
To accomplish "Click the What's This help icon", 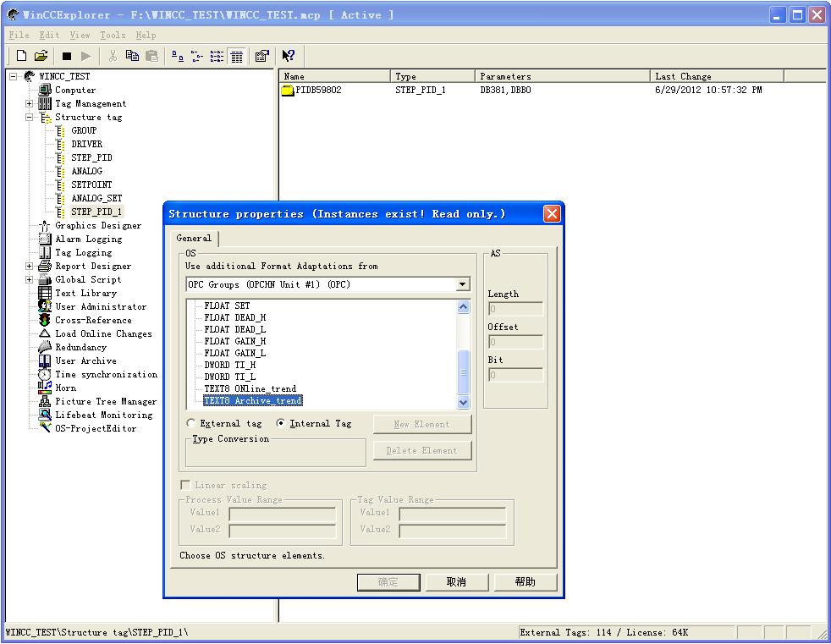I will [289, 56].
